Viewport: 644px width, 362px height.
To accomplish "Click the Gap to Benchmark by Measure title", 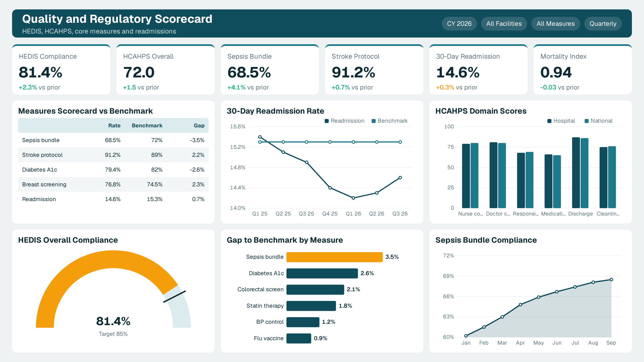I will point(285,240).
